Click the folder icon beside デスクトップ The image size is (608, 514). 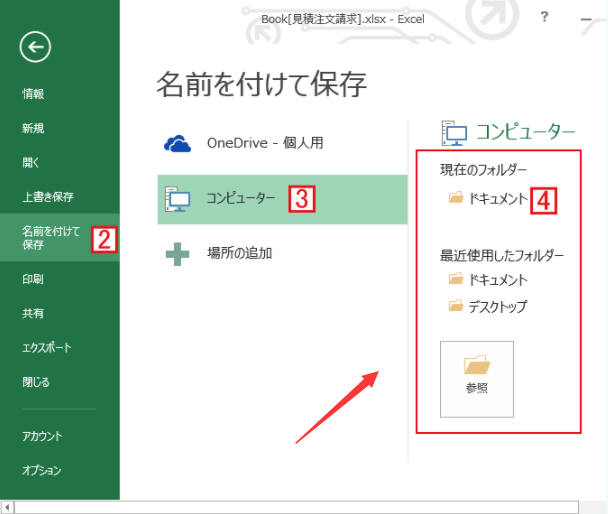click(456, 305)
